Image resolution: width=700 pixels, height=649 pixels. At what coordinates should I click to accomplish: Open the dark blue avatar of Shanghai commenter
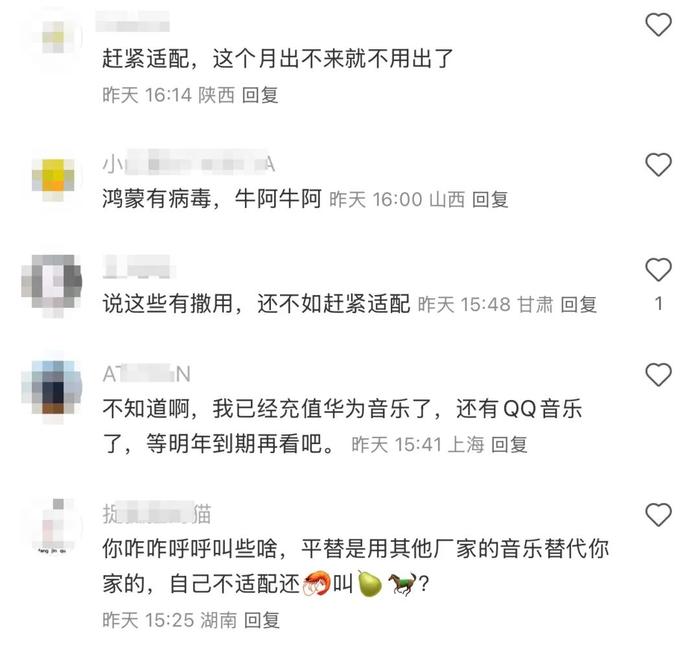tap(52, 388)
